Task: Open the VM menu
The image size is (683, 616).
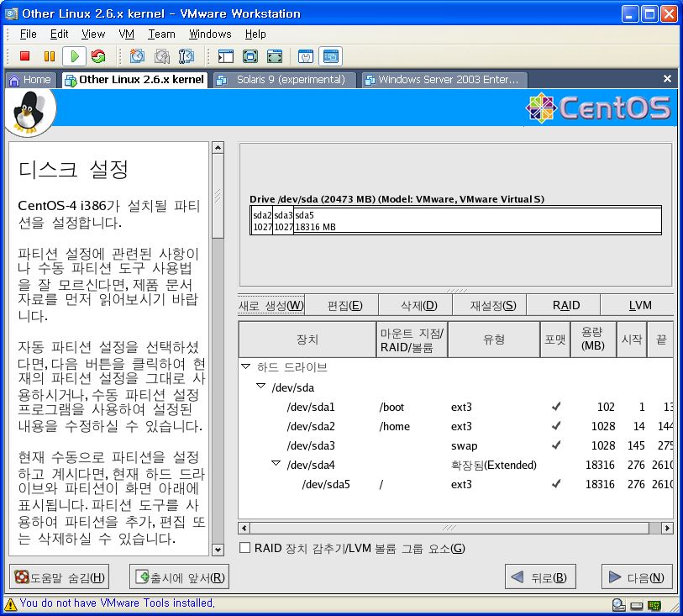Action: coord(126,34)
